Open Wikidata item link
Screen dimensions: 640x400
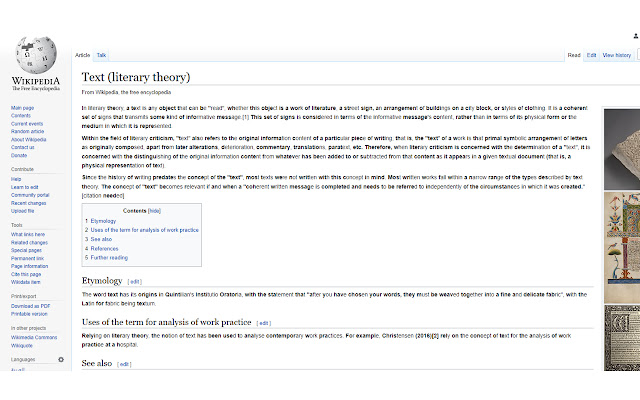tap(26, 282)
